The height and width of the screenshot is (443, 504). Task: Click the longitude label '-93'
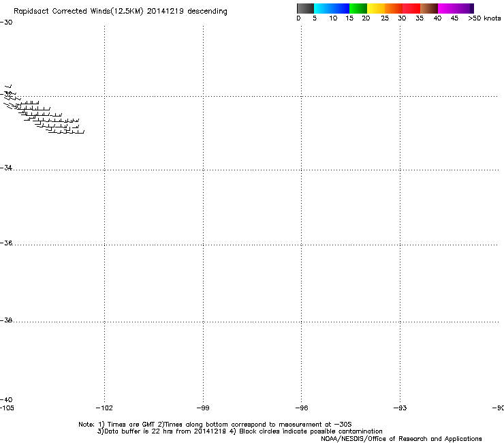400,408
